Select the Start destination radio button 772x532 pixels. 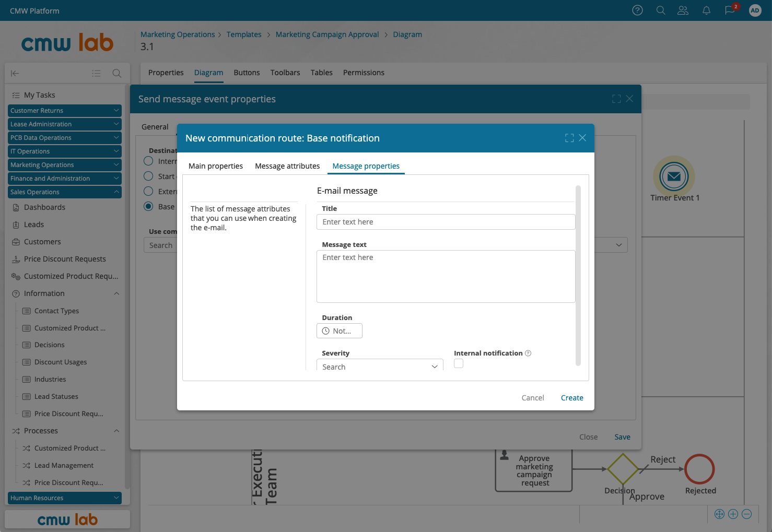pos(148,176)
